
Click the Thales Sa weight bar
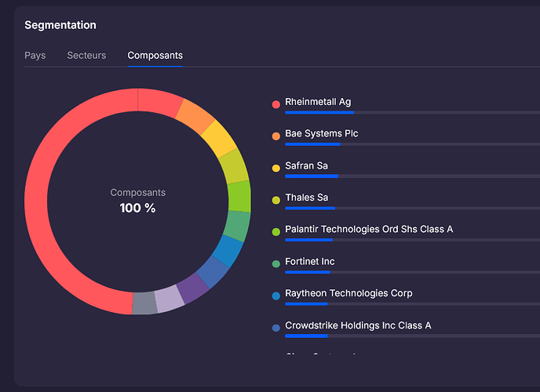[x=413, y=208]
